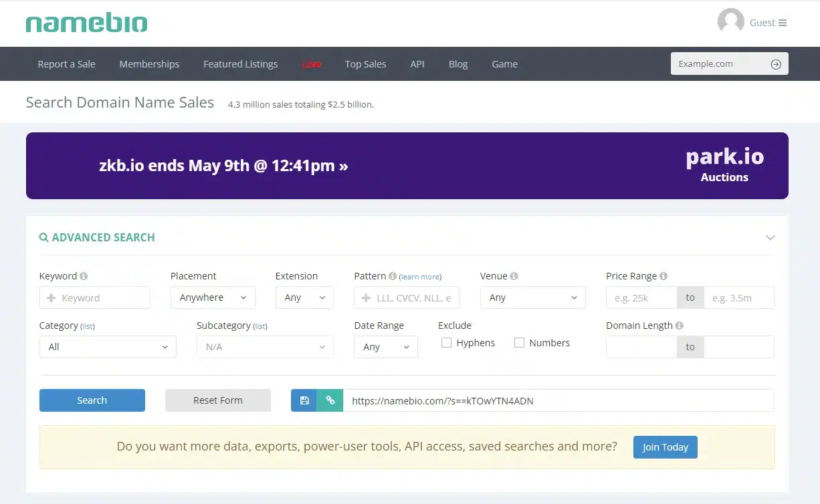Focus the Price Range minimum field
This screenshot has height=504, width=820.
[641, 298]
